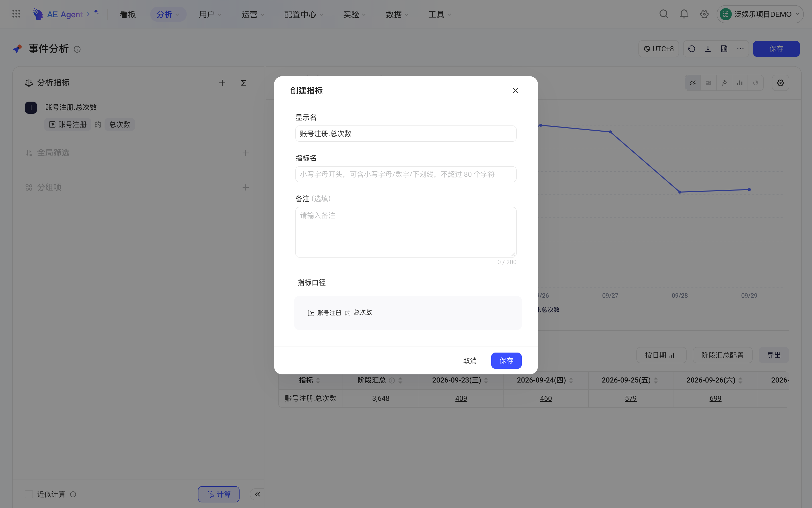
Task: Expand the 泛娱乐项目DEMO project selector
Action: (760, 14)
